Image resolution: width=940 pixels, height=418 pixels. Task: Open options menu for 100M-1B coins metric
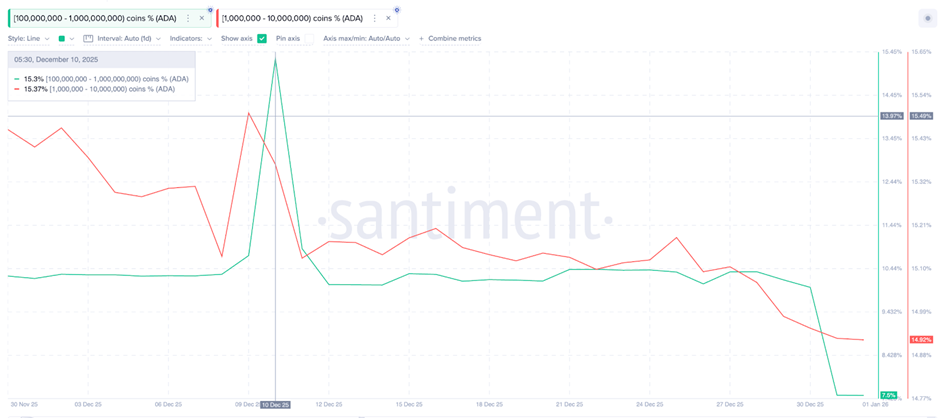(188, 18)
